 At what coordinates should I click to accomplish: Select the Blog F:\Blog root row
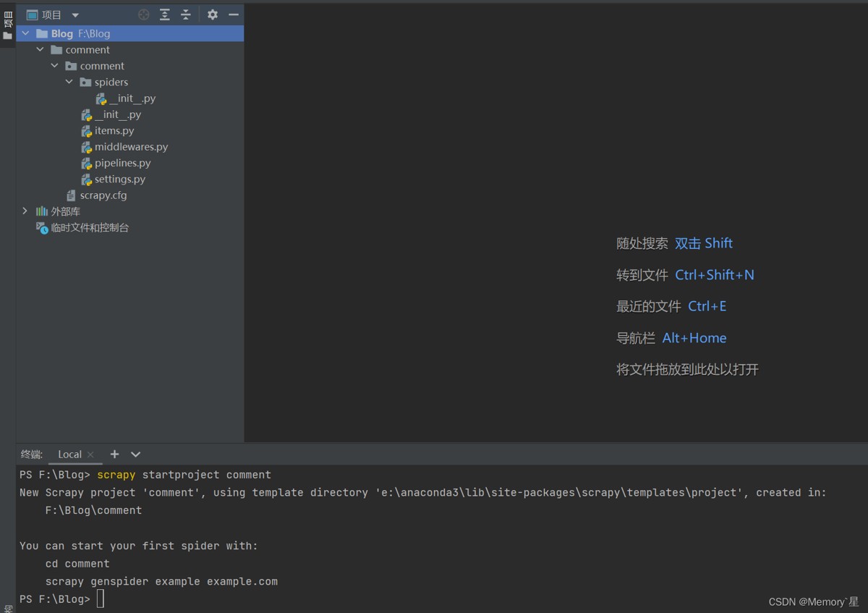point(130,33)
